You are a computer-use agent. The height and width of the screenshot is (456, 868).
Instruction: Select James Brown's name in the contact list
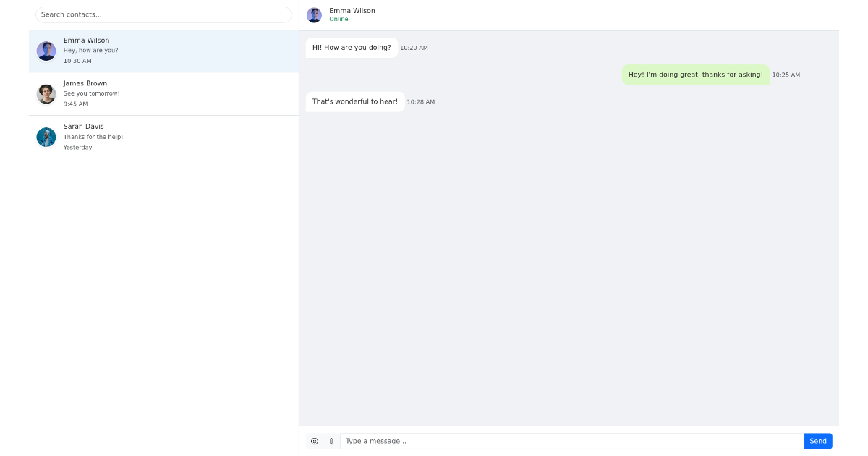(85, 83)
